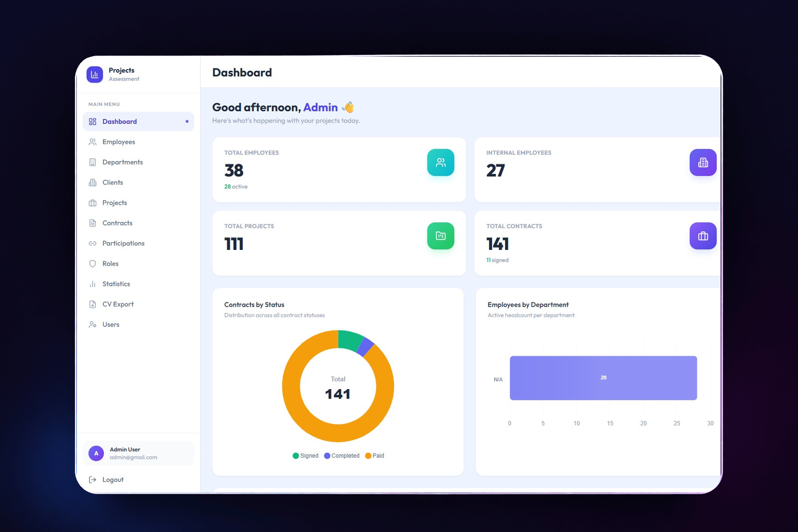The image size is (798, 532).
Task: Go to the Roles page
Action: pos(138,263)
